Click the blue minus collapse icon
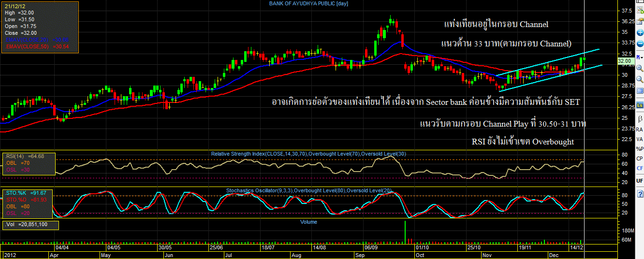This screenshot has width=644, height=259. [x=640, y=43]
